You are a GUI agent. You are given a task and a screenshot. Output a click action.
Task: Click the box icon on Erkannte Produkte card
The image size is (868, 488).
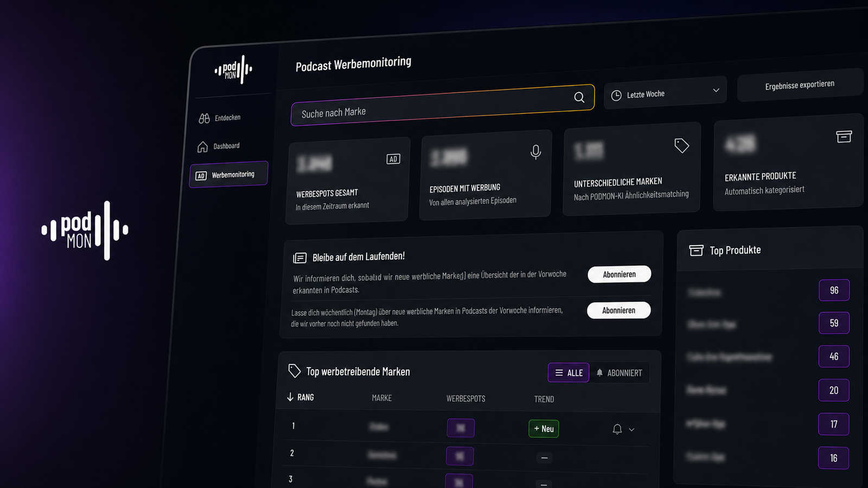tap(844, 136)
